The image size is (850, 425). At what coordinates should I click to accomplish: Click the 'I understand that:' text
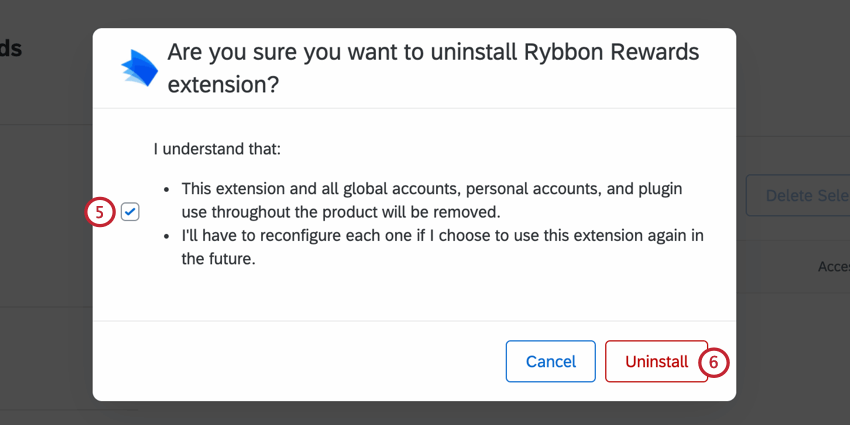(x=217, y=149)
